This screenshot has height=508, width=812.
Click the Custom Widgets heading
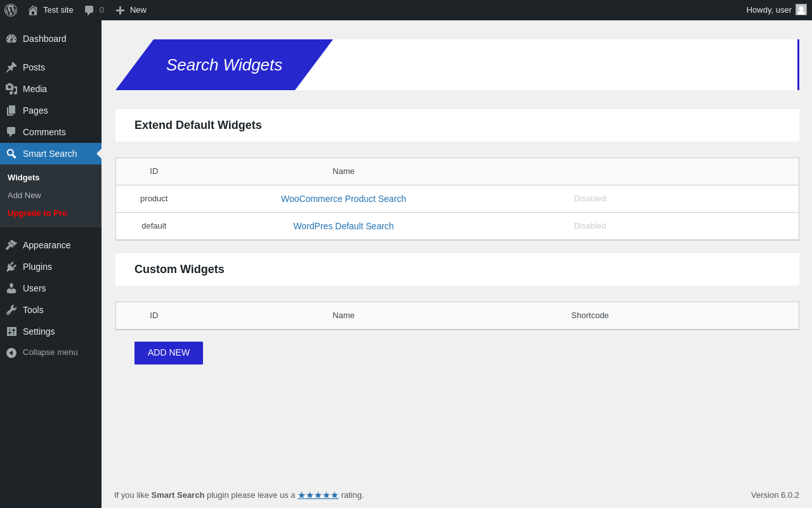click(180, 269)
